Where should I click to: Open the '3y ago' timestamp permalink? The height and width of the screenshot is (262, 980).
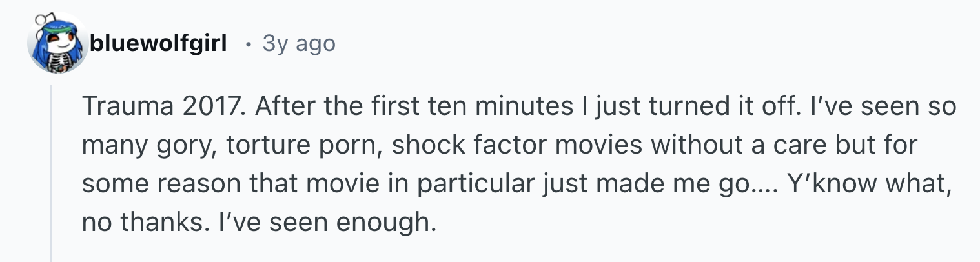pyautogui.click(x=299, y=43)
